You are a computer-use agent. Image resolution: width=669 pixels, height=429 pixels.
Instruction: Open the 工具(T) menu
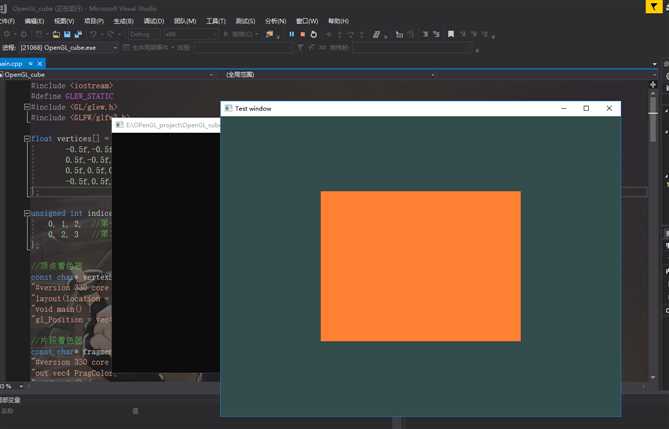(x=215, y=20)
